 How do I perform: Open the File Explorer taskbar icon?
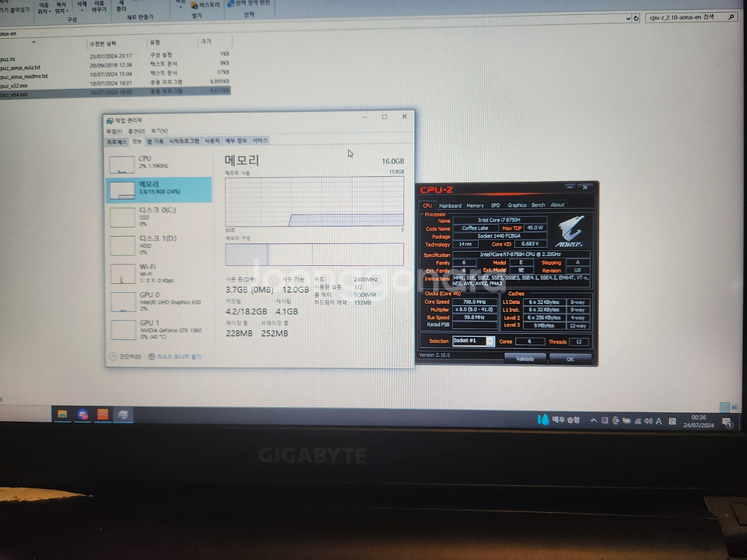pos(62,414)
